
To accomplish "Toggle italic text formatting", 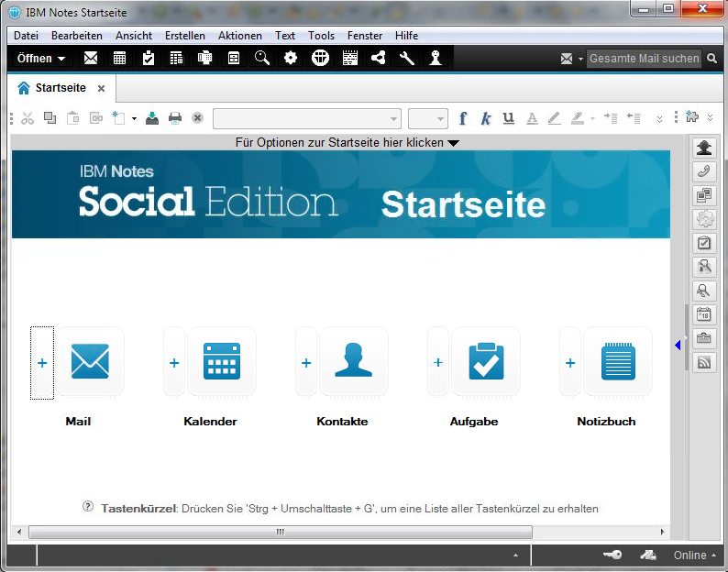I will coord(486,118).
